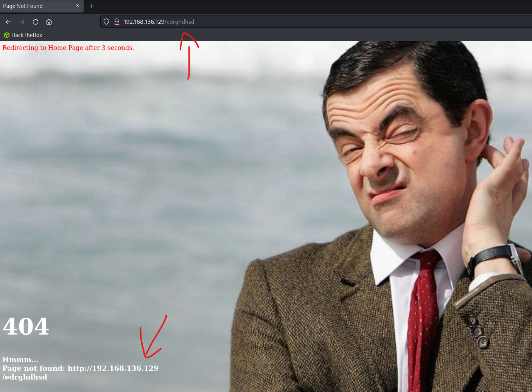
Task: Click the forward navigation arrow
Action: coord(22,22)
